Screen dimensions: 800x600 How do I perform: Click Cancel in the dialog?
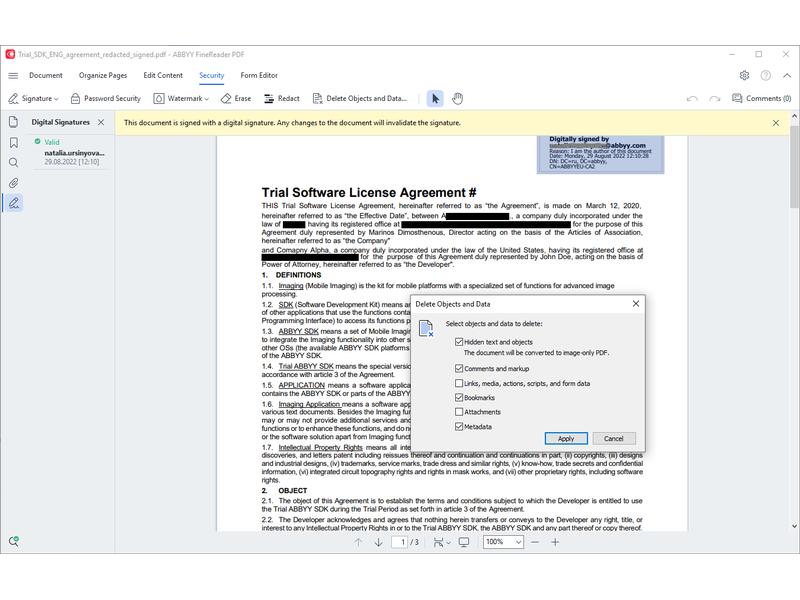(614, 438)
